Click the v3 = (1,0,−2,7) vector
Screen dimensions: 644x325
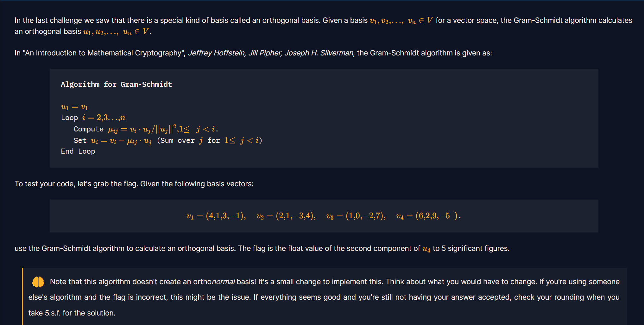[356, 216]
